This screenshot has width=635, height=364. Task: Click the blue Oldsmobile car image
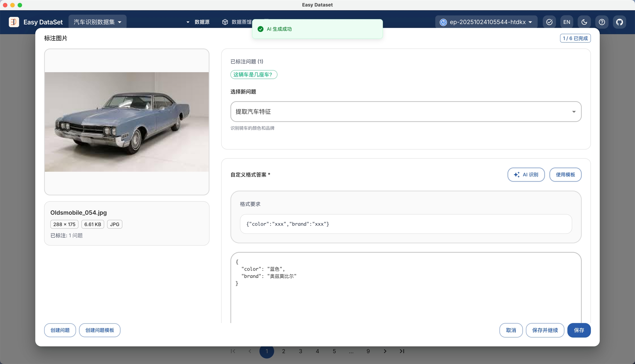pyautogui.click(x=127, y=122)
